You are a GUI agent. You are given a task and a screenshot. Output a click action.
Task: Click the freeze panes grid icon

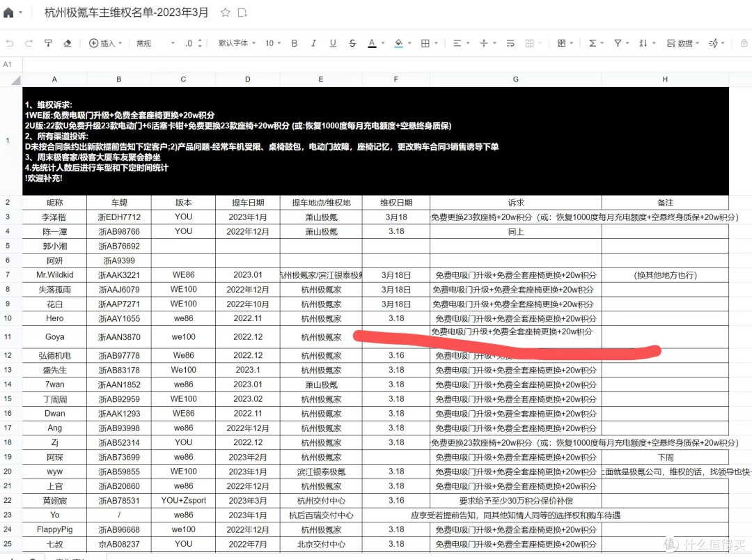[x=562, y=43]
